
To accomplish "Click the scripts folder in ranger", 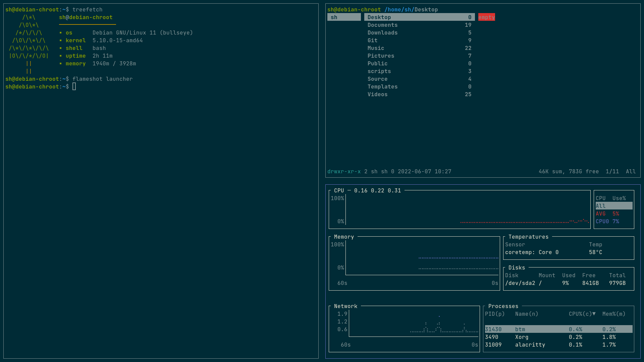I will 379,71.
